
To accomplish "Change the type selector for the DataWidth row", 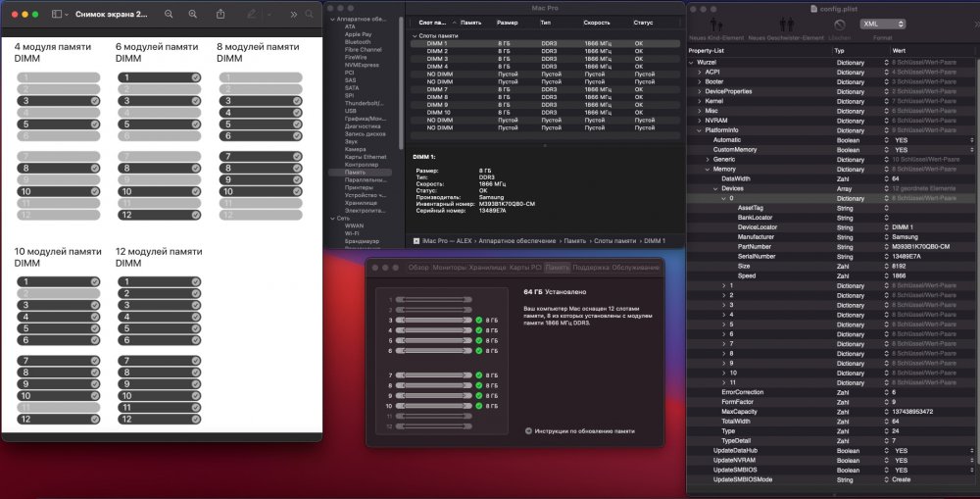I will pyautogui.click(x=886, y=178).
